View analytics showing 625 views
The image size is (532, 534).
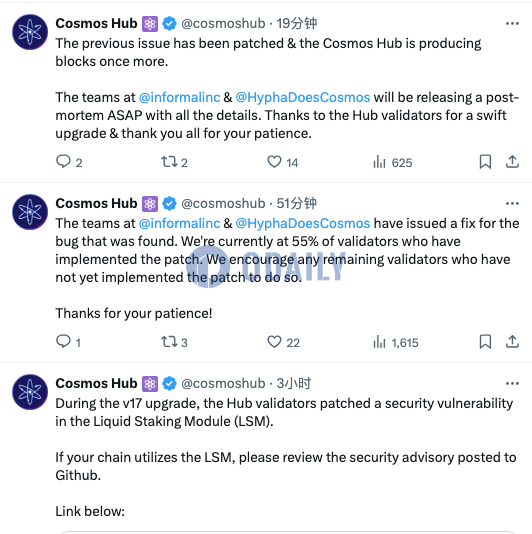coord(393,162)
